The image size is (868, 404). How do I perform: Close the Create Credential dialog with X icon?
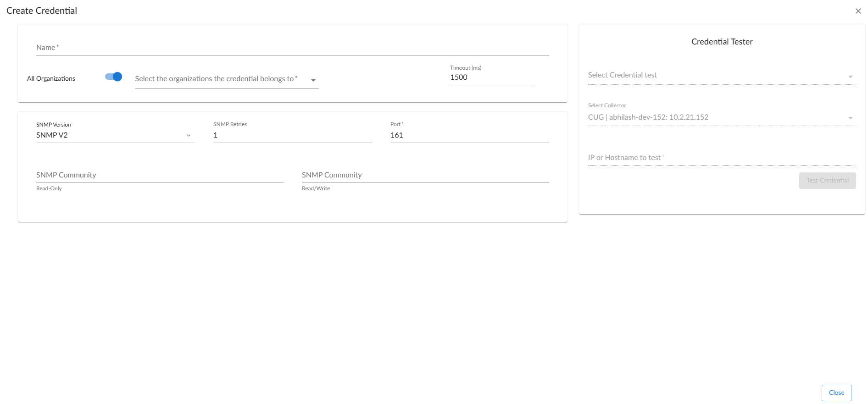pyautogui.click(x=858, y=11)
